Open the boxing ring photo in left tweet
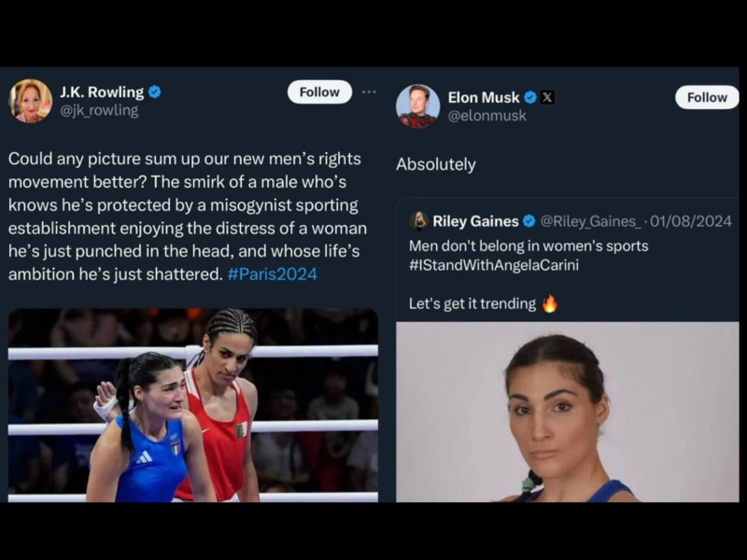 (x=193, y=406)
